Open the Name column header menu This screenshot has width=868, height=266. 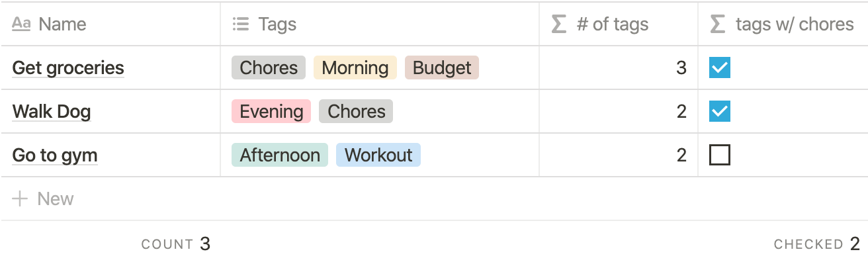(110, 24)
